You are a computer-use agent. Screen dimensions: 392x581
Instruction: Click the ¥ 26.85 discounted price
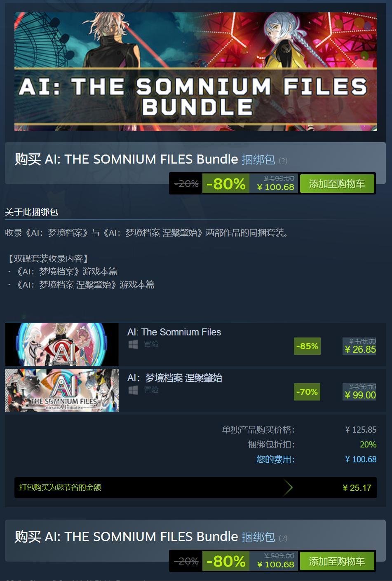(360, 349)
